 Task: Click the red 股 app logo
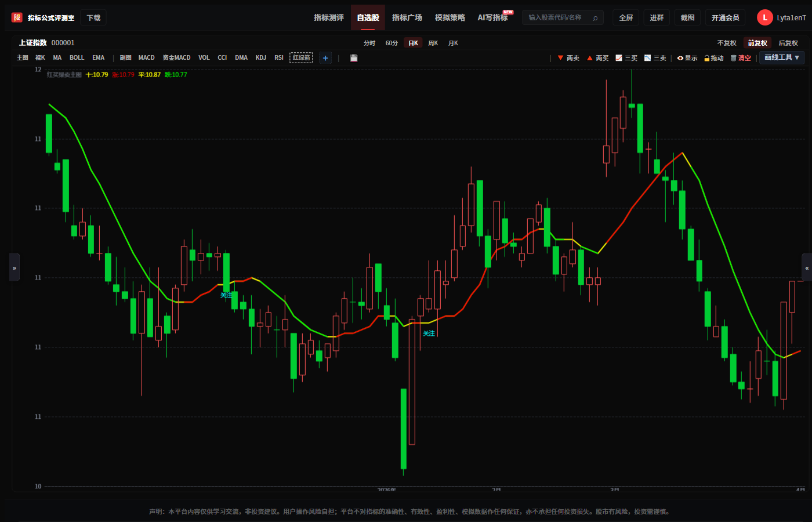pos(17,17)
